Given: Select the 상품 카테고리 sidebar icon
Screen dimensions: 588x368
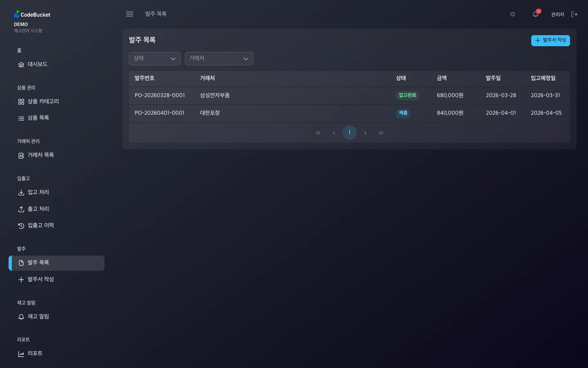Looking at the screenshot, I should 21,101.
